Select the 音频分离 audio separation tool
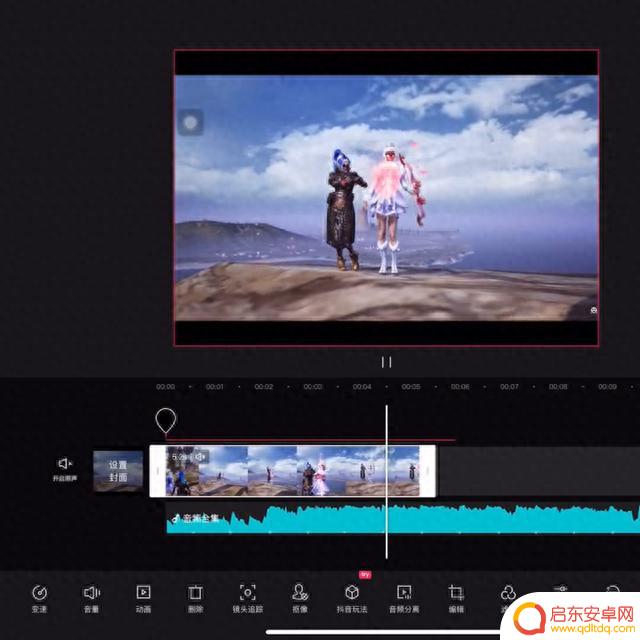This screenshot has height=640, width=640. [x=404, y=598]
